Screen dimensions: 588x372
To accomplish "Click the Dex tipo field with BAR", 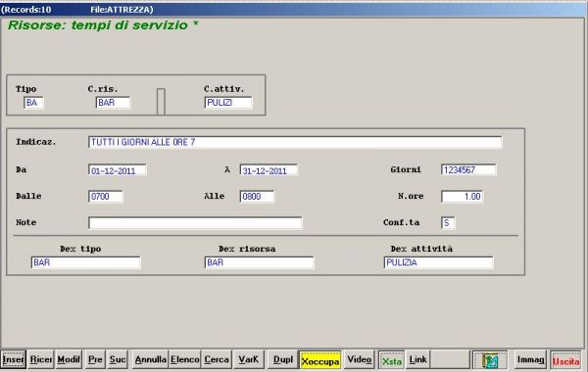I will point(85,262).
